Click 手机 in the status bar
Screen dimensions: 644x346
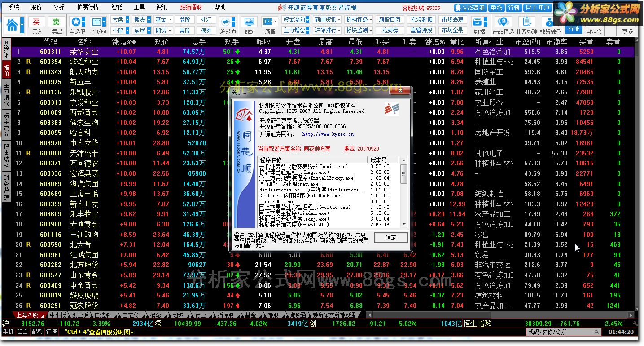8,332
